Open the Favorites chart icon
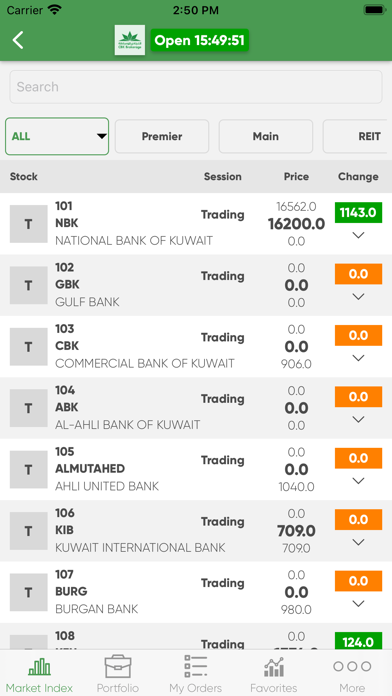The image size is (392, 696). 273,666
